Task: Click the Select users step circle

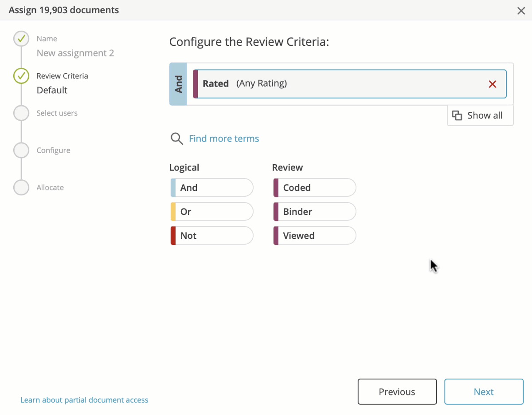Action: tap(21, 113)
